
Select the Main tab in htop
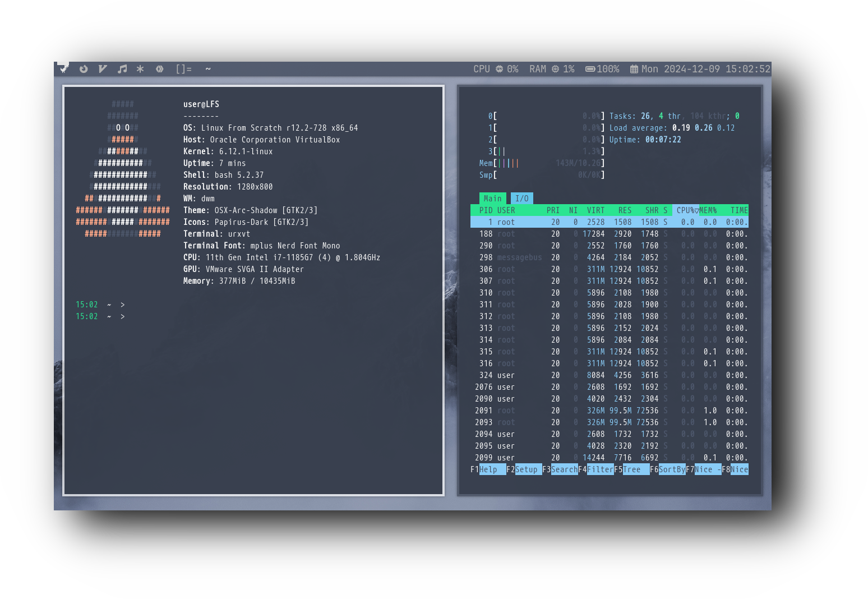click(x=492, y=199)
